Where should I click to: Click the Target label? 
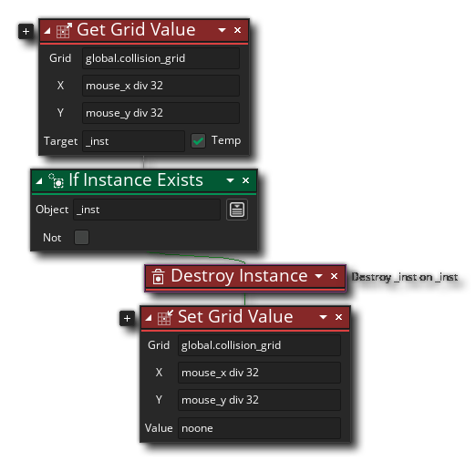[x=60, y=141]
